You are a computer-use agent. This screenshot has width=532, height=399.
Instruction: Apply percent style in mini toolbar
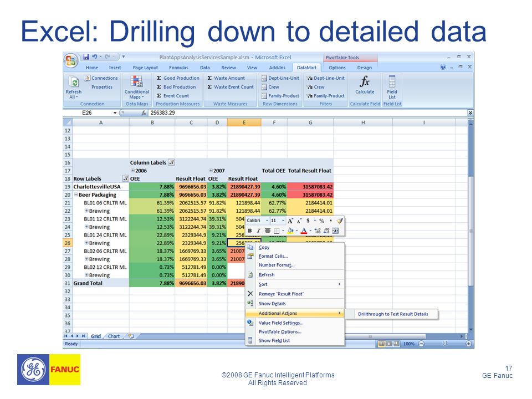point(321,221)
